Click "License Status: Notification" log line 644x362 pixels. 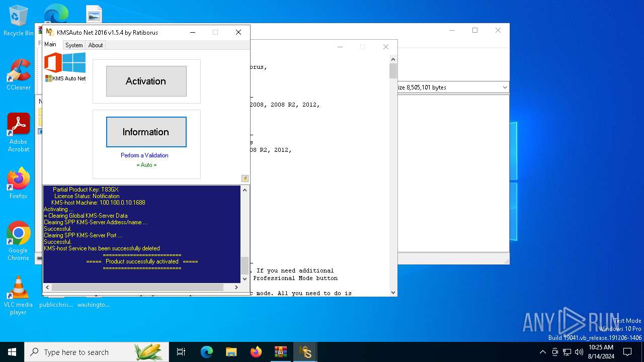(x=87, y=196)
